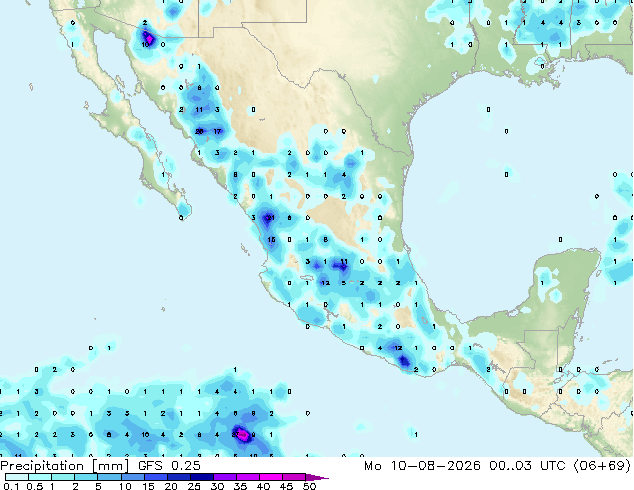Select the 2–5 mm legend color box

click(86, 477)
